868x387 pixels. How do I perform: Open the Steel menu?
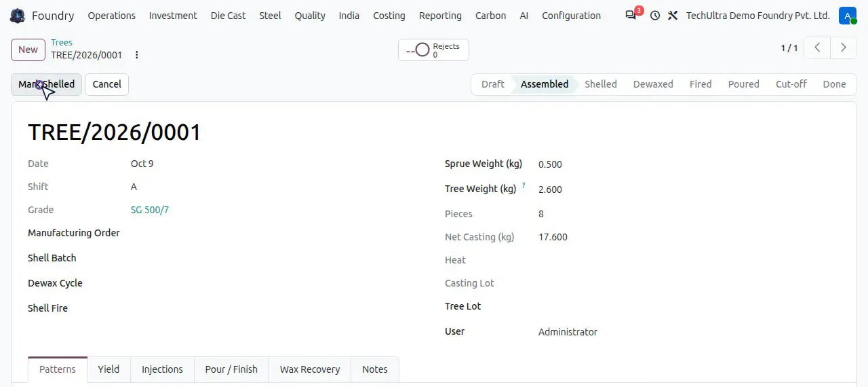[x=270, y=16]
